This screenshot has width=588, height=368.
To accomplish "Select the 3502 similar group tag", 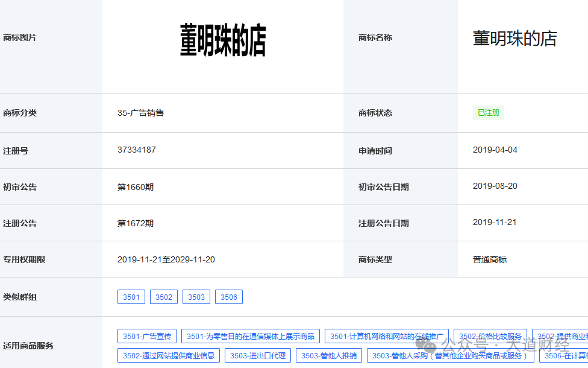I will [x=163, y=296].
